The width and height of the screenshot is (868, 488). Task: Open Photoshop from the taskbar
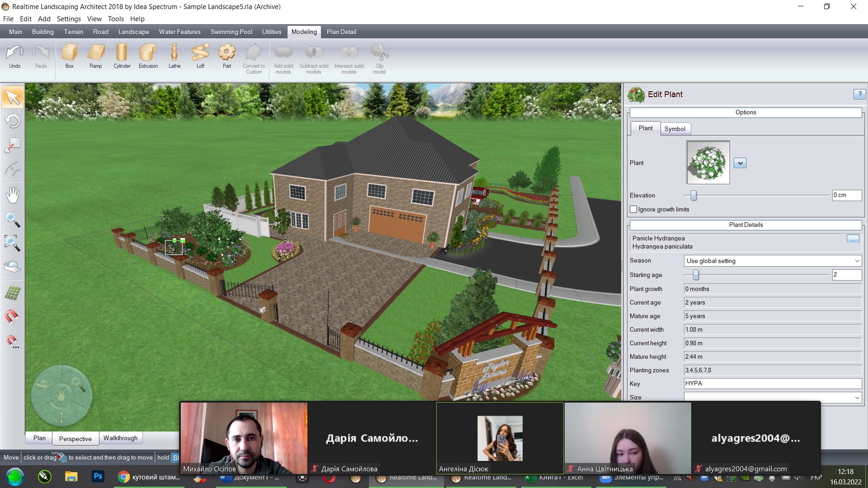[98, 476]
